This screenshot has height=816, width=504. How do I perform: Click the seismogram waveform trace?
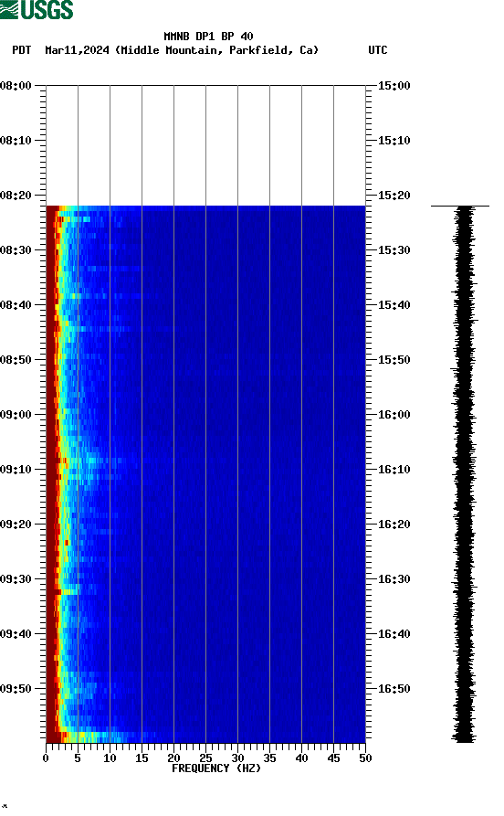point(464,474)
